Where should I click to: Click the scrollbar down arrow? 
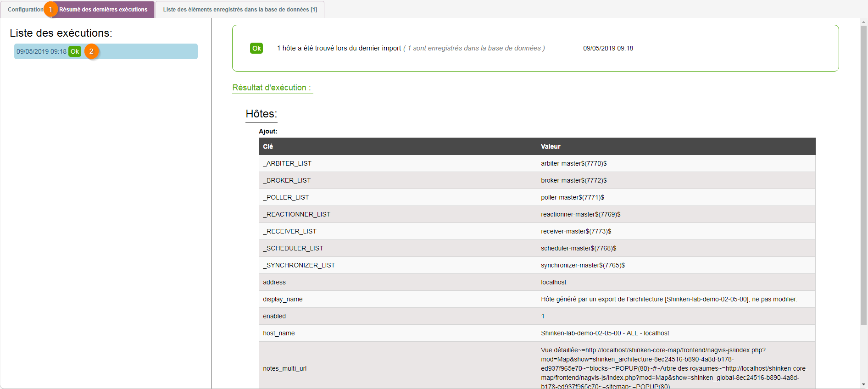(863, 384)
